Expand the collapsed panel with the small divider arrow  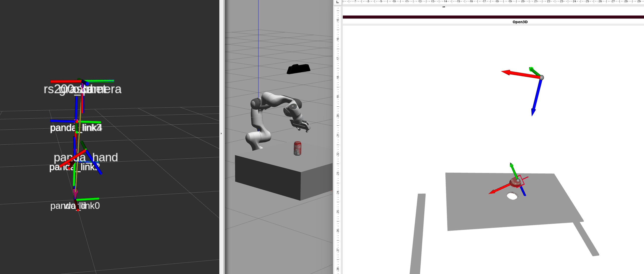(221, 134)
